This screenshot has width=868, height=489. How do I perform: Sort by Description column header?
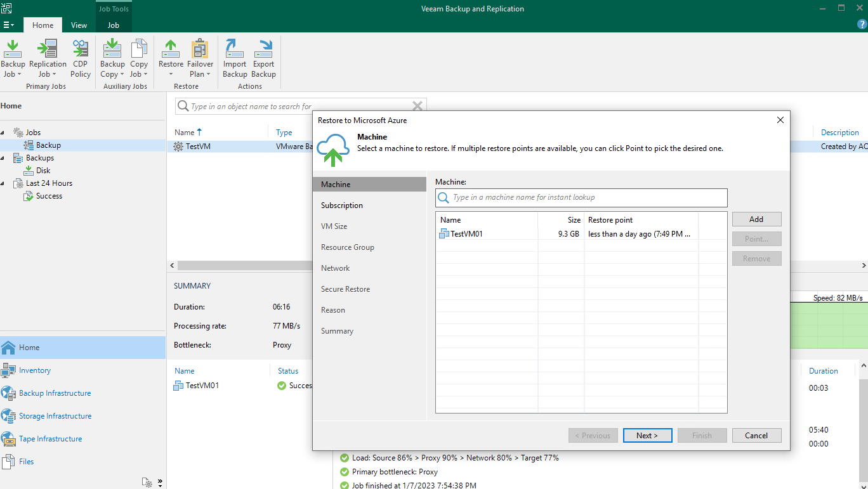coord(839,133)
